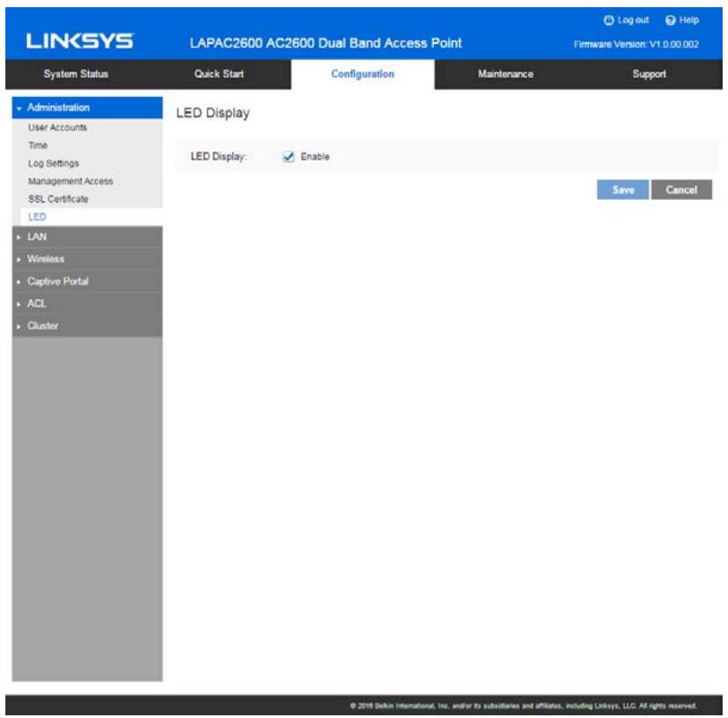The image size is (728, 718).
Task: Cancel the LED Display changes
Action: 681,190
